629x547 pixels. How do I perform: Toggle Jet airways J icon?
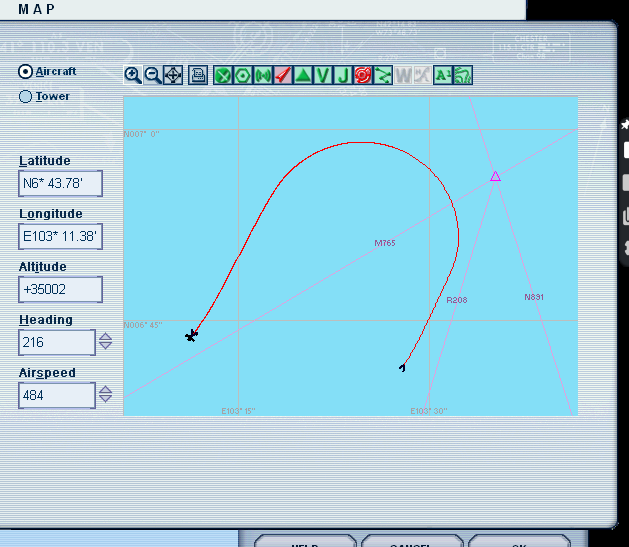tap(343, 75)
